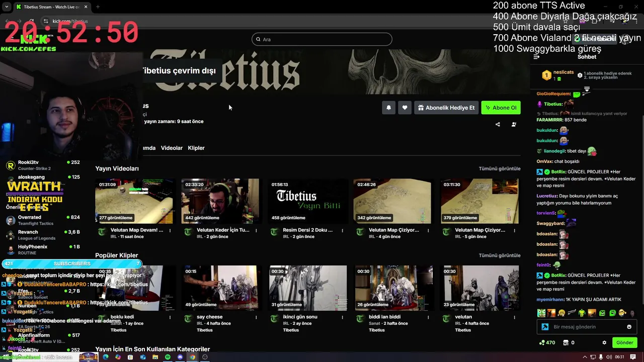
Task: Open the chat emoji picker
Action: pos(629,327)
